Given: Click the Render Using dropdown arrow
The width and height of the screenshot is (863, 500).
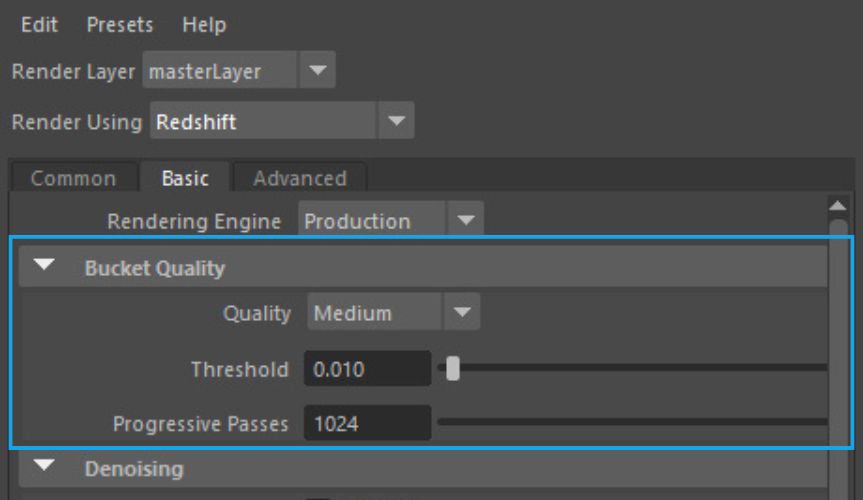Looking at the screenshot, I should point(396,122).
